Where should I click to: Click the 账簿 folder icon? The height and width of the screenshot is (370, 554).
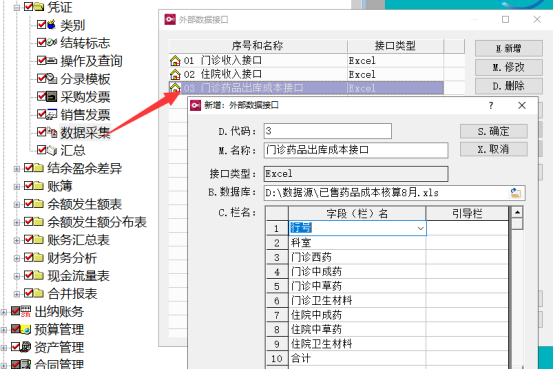coord(39,186)
